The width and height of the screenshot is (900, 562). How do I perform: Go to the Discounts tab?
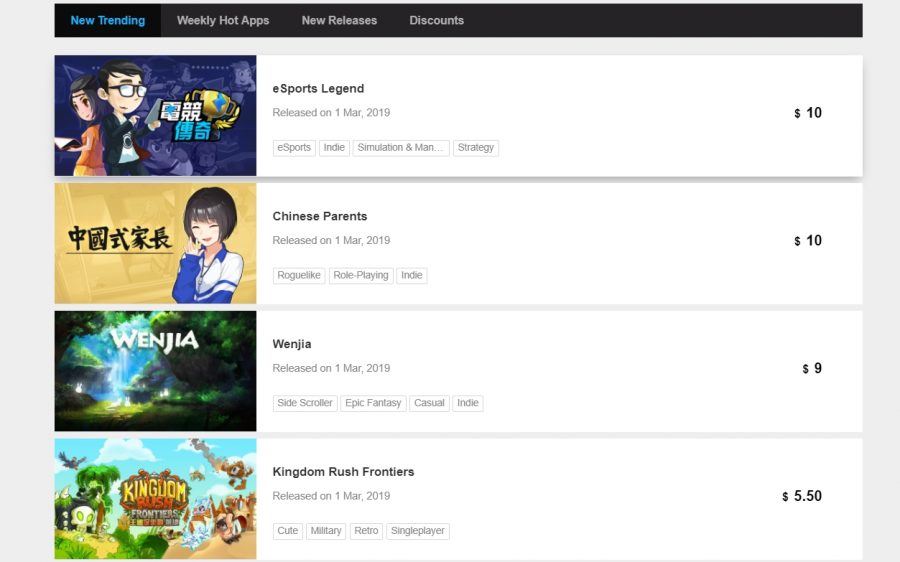pyautogui.click(x=436, y=20)
